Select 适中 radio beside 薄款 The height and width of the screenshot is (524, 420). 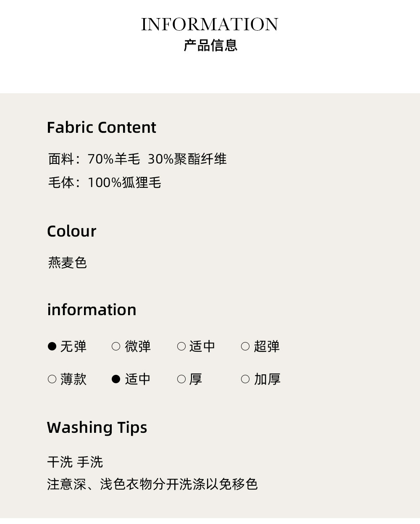coord(116,379)
